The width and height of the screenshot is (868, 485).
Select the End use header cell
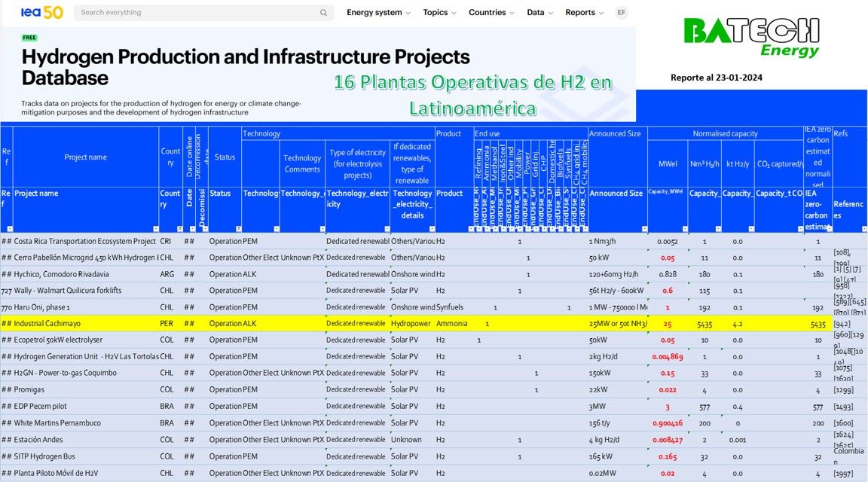coord(531,133)
